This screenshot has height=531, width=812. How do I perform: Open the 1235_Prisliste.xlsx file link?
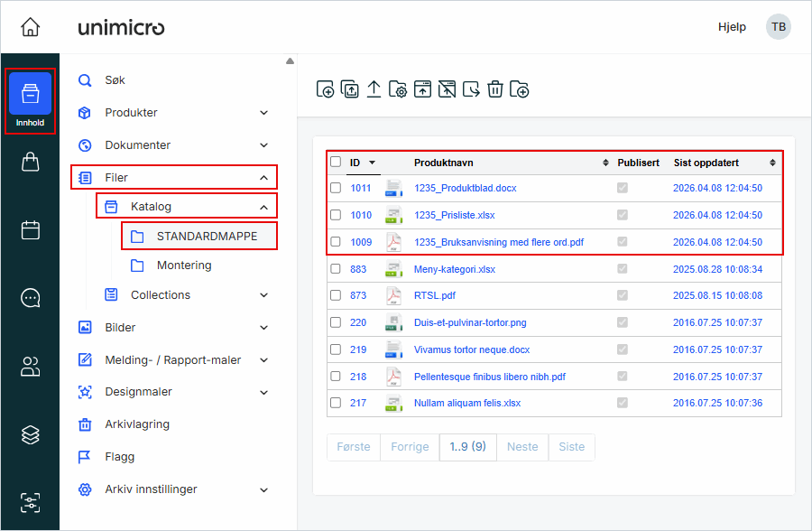[x=455, y=215]
